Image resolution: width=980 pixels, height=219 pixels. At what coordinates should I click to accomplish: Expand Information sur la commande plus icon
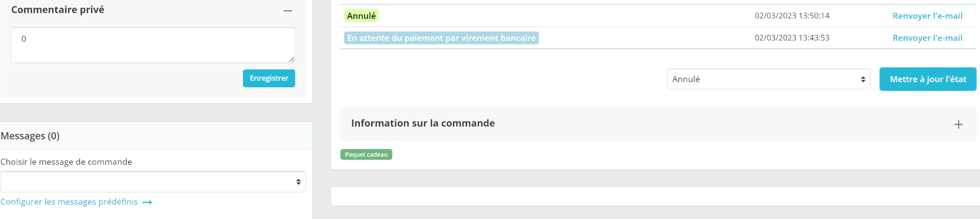tap(959, 124)
